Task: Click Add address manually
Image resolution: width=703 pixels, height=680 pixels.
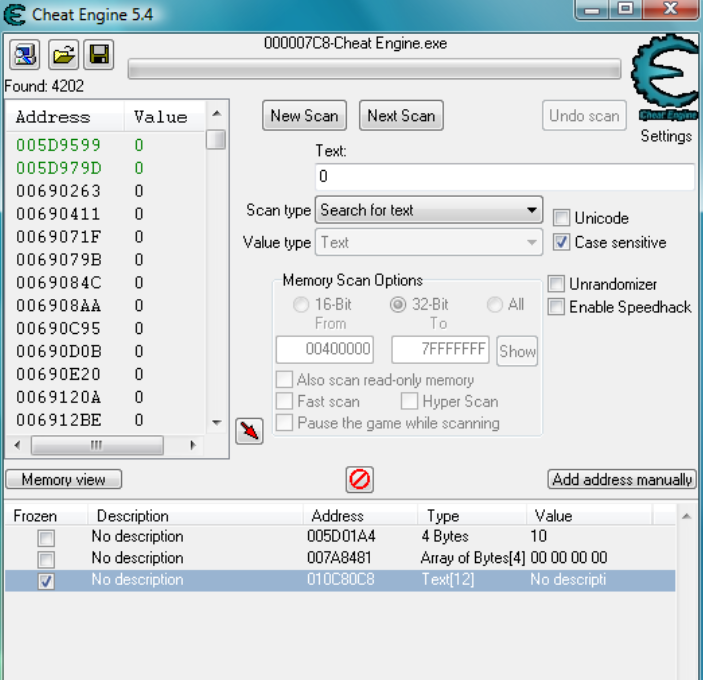Action: (x=622, y=479)
